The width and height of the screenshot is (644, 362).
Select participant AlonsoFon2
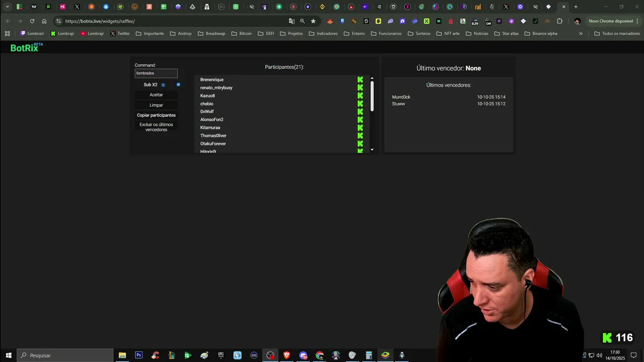(212, 120)
